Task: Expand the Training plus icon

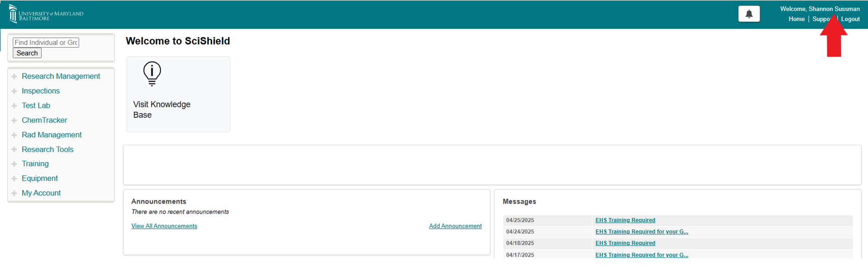Action: [x=14, y=164]
